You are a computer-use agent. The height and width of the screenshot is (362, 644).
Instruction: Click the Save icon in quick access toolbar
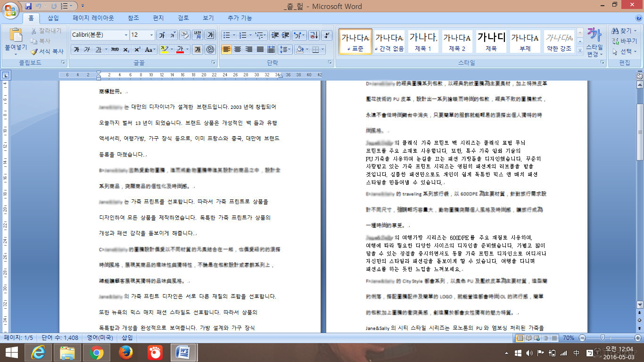[28, 6]
